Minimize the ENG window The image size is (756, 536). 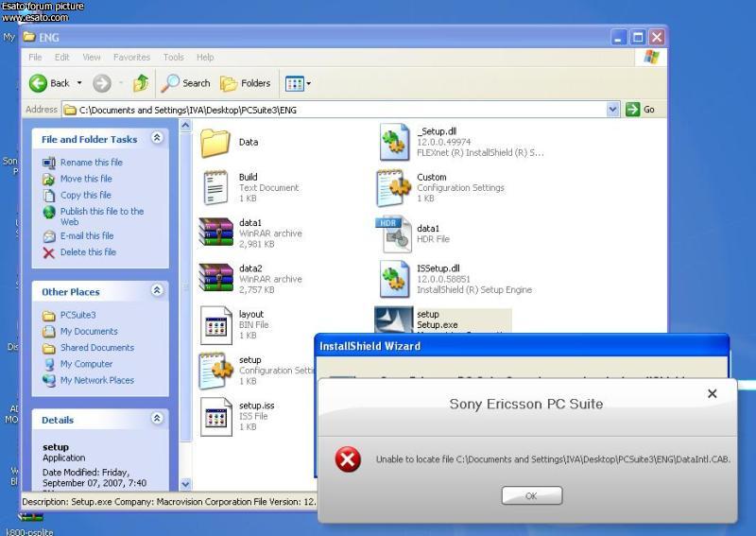point(619,37)
